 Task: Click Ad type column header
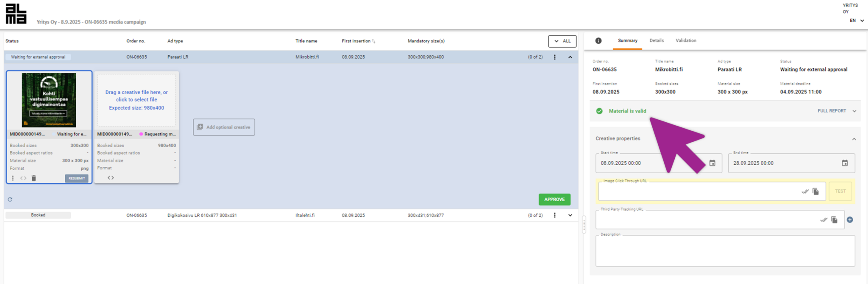(175, 41)
